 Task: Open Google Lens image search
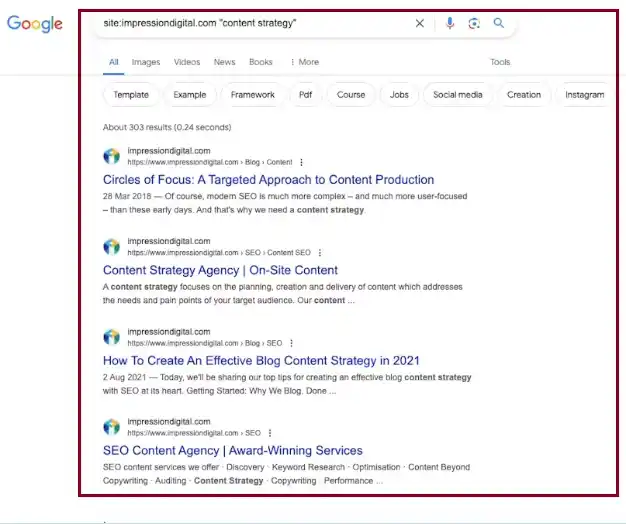(x=474, y=24)
